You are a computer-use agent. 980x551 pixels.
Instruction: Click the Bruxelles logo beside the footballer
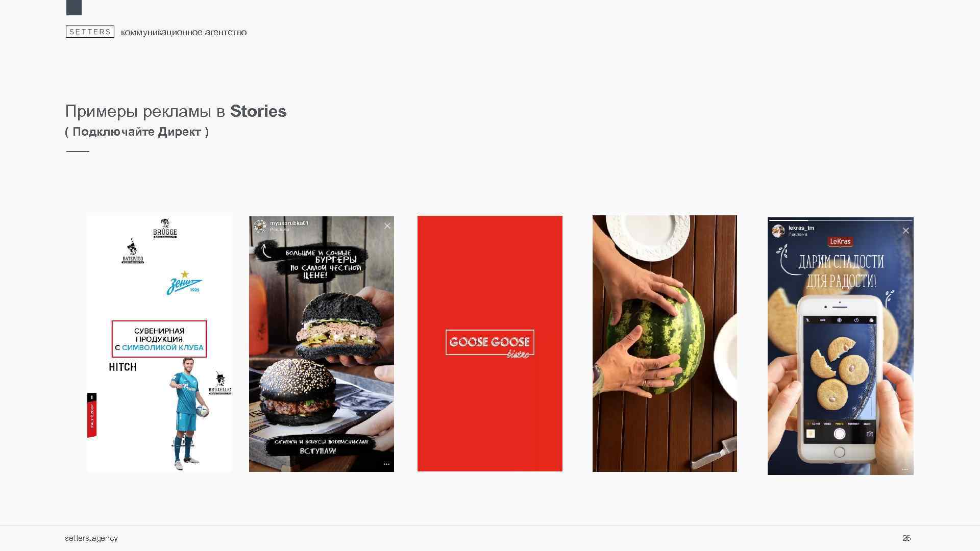pos(220,383)
